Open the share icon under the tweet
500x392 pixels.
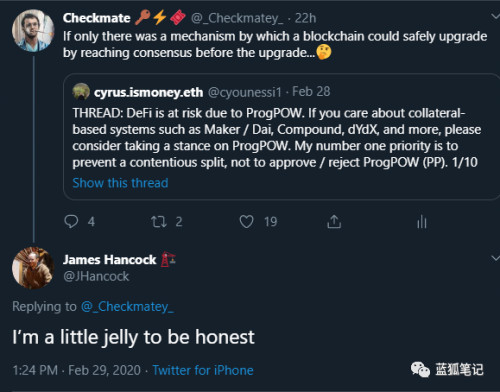point(334,222)
